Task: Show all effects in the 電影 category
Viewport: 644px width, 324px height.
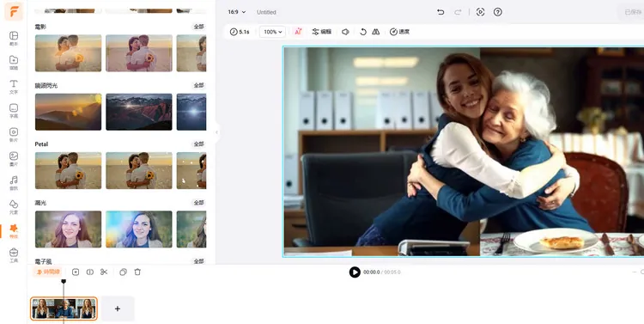Action: tap(199, 27)
